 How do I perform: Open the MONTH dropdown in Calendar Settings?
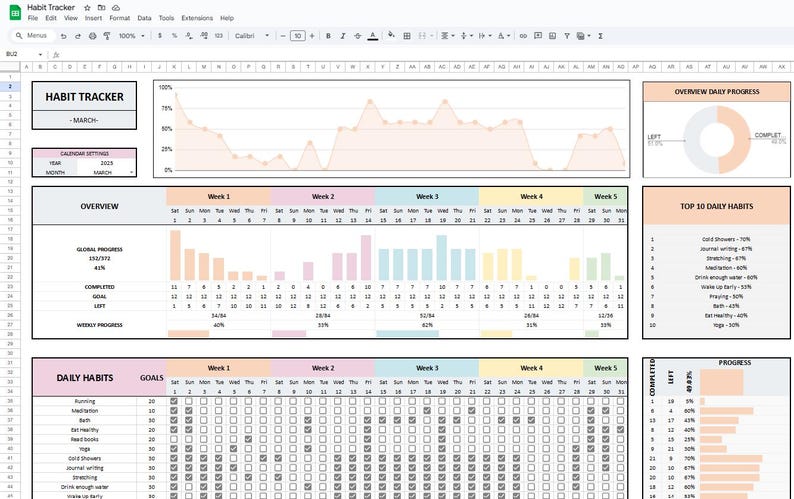(x=132, y=173)
